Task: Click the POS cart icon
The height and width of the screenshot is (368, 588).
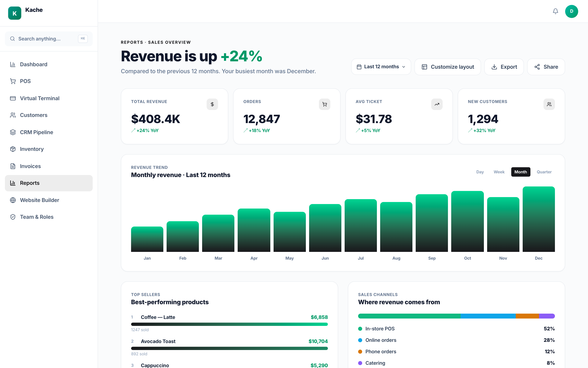Action: [13, 81]
